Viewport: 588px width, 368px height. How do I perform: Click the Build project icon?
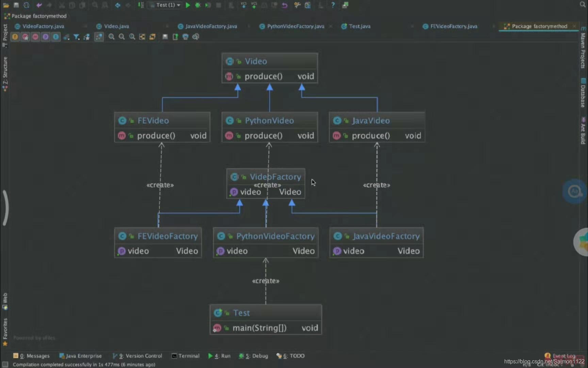pos(141,5)
